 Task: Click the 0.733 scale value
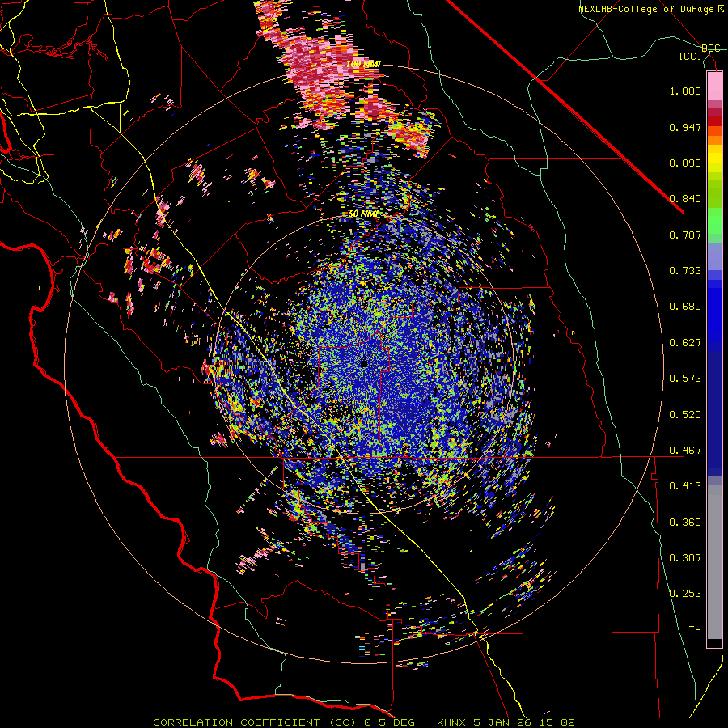tap(685, 271)
